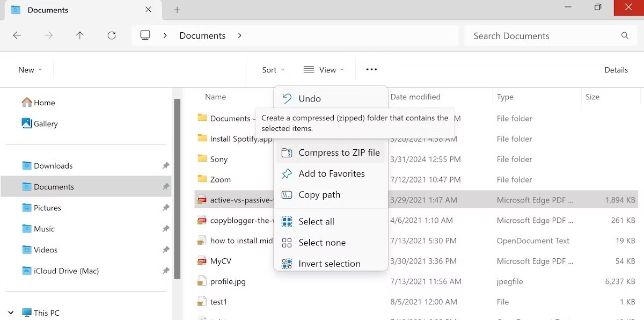Open a new tab with the plus button
The height and width of the screenshot is (320, 644).
point(177,10)
